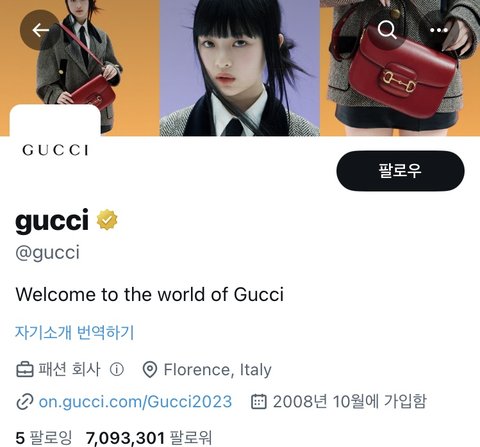Open the three-dot more options menu
Viewport: 480px width, 447px height.
439,30
